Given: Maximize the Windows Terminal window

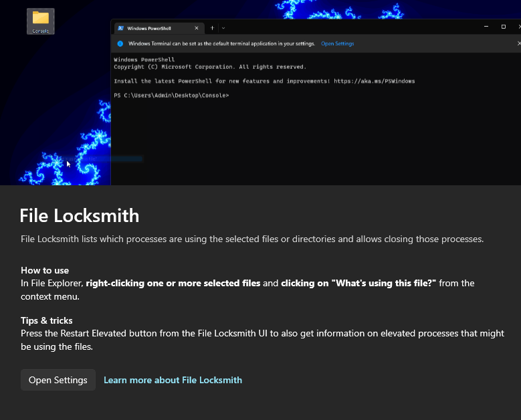Looking at the screenshot, I should (x=504, y=27).
